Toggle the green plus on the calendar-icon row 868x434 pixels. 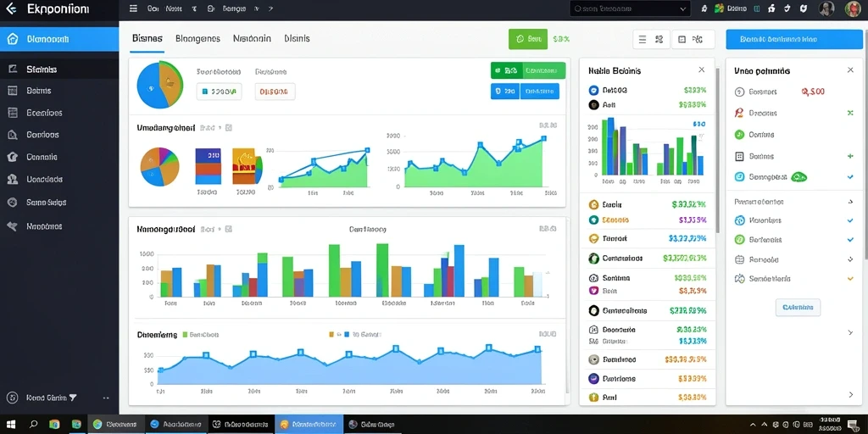click(850, 156)
